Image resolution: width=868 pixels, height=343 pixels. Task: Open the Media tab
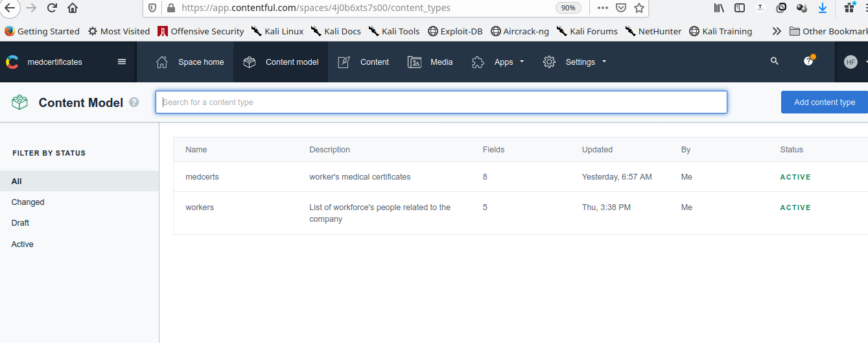coord(430,62)
